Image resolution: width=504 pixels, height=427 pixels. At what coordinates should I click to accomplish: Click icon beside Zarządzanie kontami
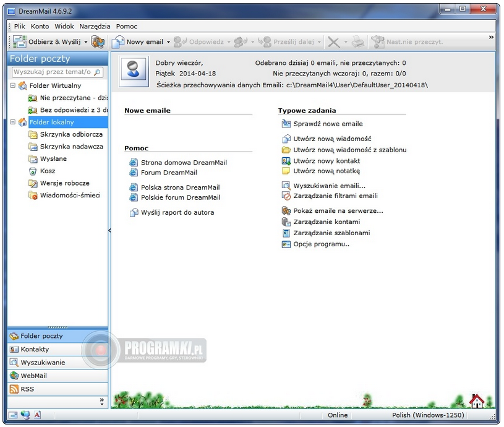pos(286,222)
